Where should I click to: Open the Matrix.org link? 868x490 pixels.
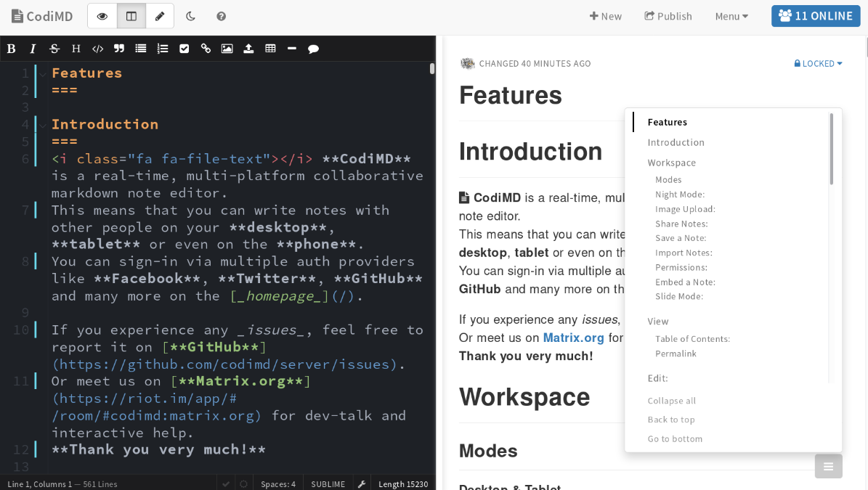573,337
